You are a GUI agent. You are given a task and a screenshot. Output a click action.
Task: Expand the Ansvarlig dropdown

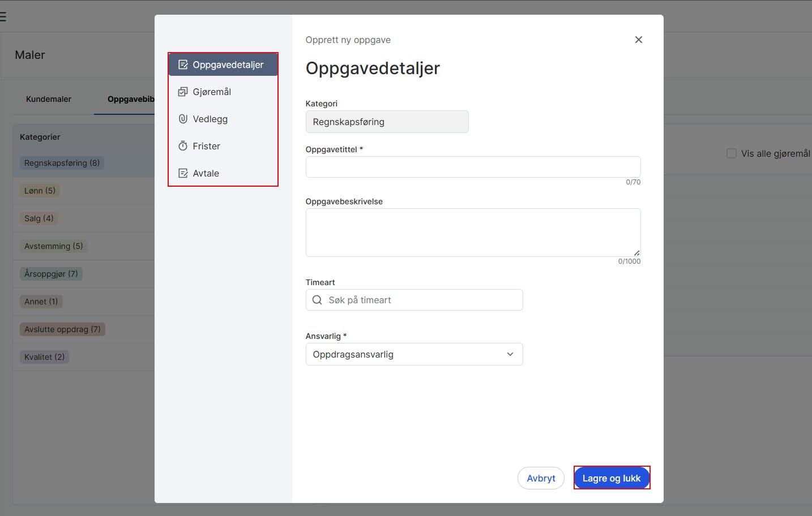tap(413, 354)
